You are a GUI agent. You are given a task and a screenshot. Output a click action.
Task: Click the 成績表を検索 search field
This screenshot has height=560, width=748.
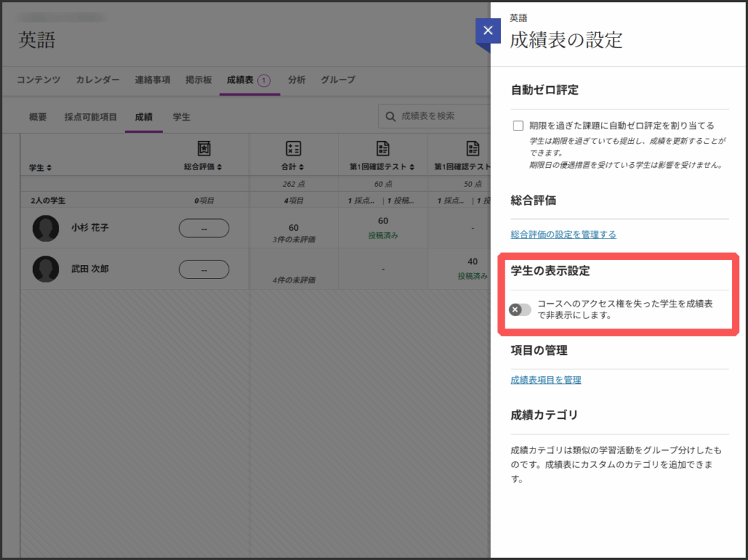pos(438,116)
